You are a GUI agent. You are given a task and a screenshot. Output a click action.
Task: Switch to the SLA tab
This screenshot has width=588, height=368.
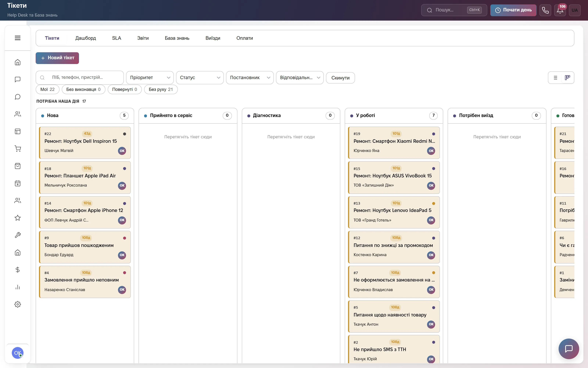pos(117,38)
